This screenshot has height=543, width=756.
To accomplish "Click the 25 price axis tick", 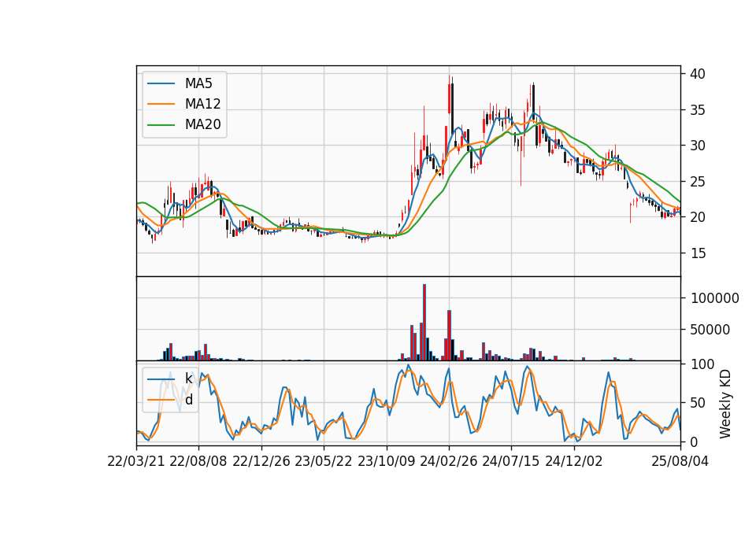I will click(698, 182).
